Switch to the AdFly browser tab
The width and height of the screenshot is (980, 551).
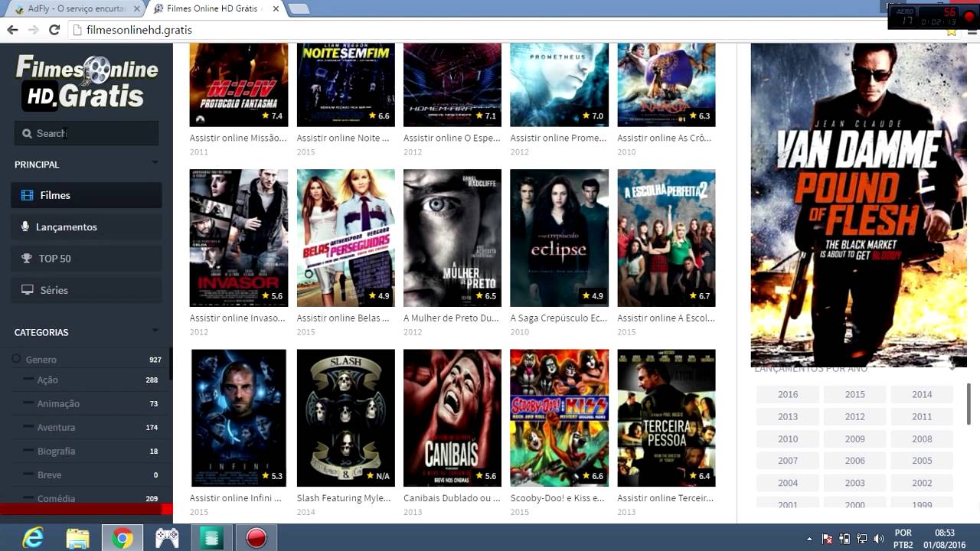(x=77, y=8)
